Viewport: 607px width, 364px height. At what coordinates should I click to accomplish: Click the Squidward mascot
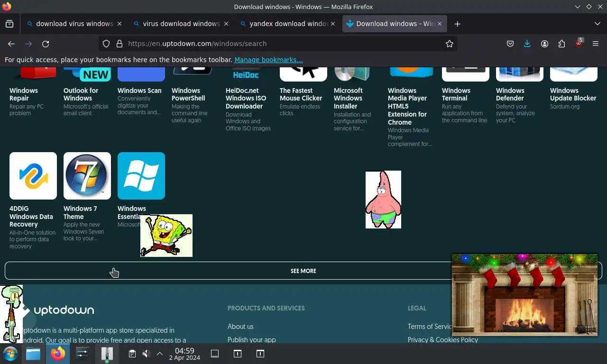pos(11,314)
